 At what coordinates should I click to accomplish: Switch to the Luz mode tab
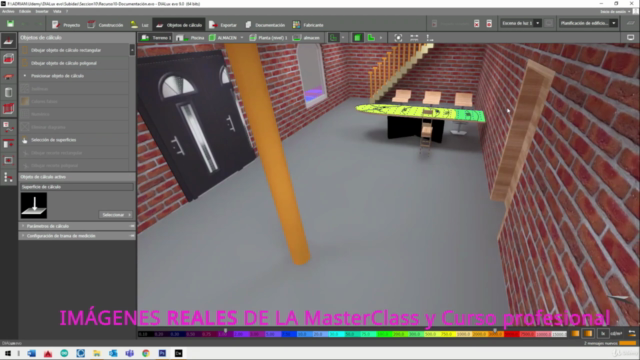click(140, 25)
